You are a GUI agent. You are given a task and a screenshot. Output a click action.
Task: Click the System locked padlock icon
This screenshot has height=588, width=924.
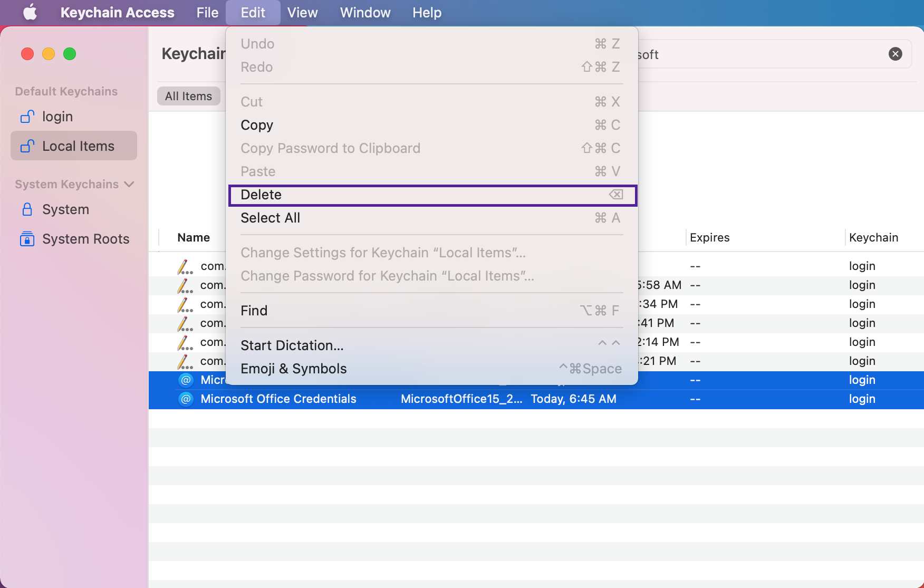pos(27,209)
